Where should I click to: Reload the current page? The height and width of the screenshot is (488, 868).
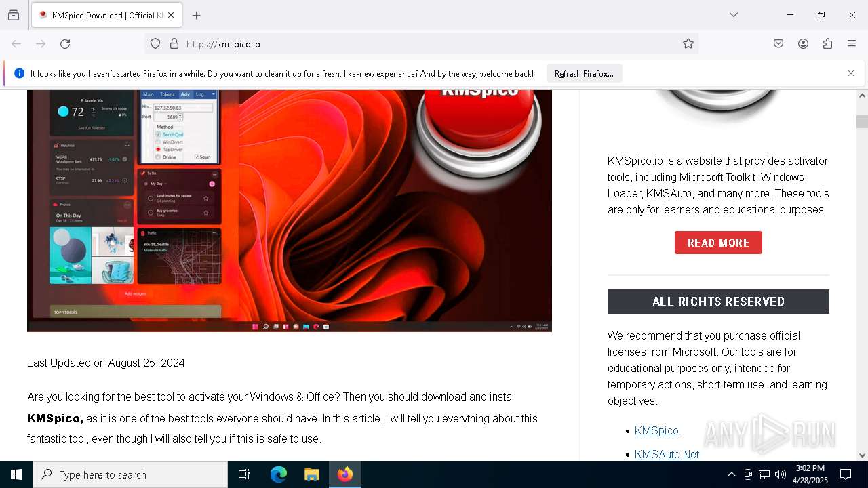pyautogui.click(x=65, y=44)
